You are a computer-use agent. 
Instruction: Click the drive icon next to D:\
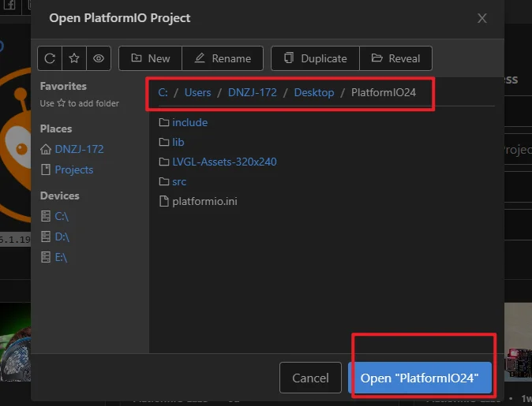[x=46, y=237]
